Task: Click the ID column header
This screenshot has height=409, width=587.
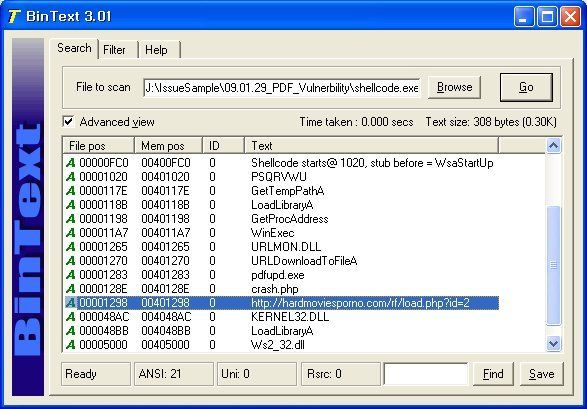Action: click(223, 146)
